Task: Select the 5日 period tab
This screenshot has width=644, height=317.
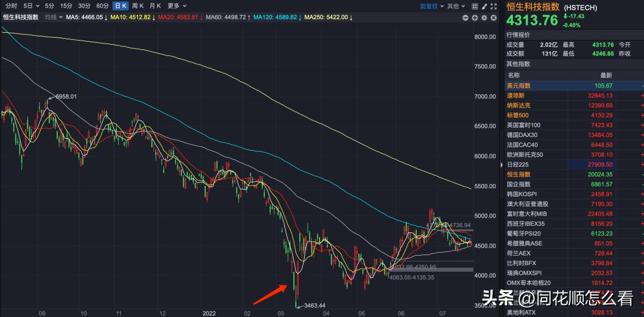Action: (x=28, y=6)
